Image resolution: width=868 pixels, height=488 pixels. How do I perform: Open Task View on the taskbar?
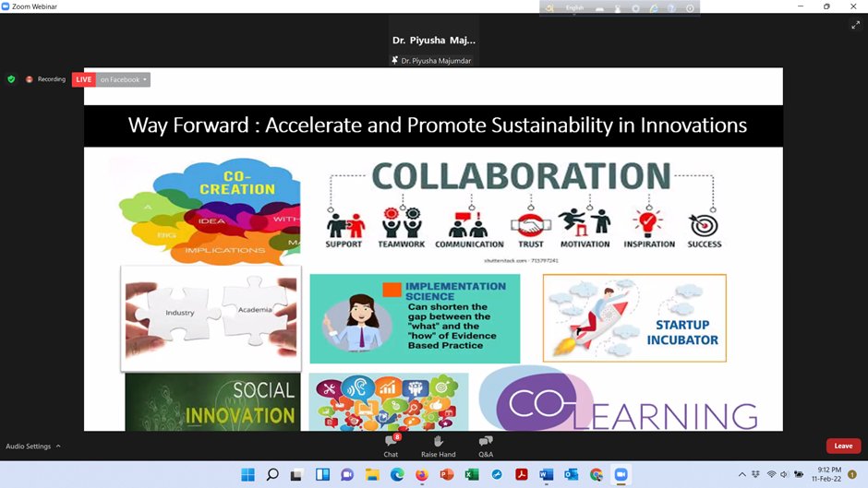tap(296, 475)
